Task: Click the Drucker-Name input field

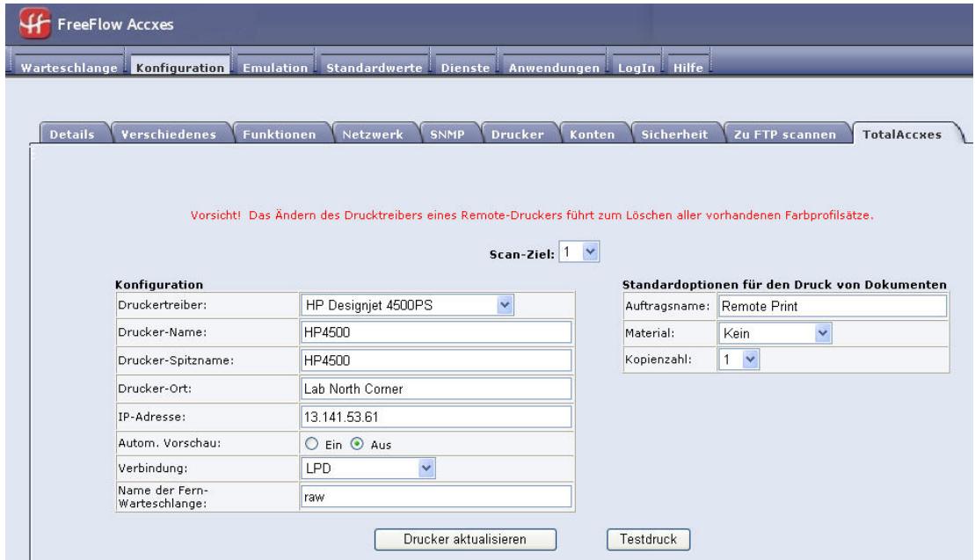Action: [436, 332]
